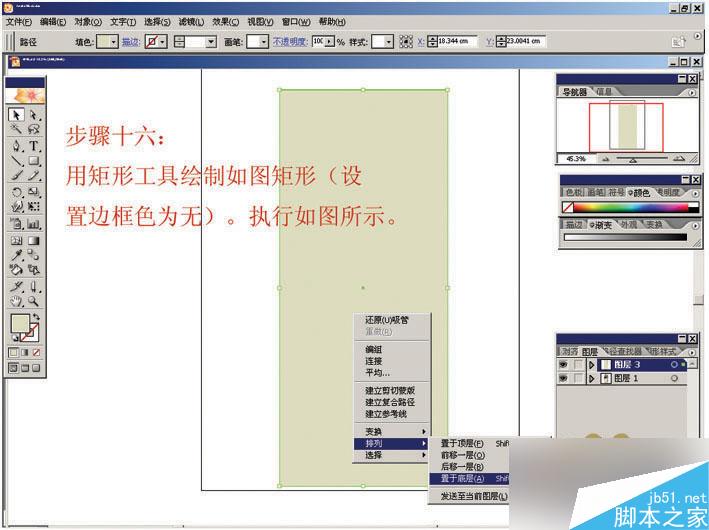The width and height of the screenshot is (709, 530).
Task: Click the Navigator 45.3% zoom field
Action: [x=577, y=159]
